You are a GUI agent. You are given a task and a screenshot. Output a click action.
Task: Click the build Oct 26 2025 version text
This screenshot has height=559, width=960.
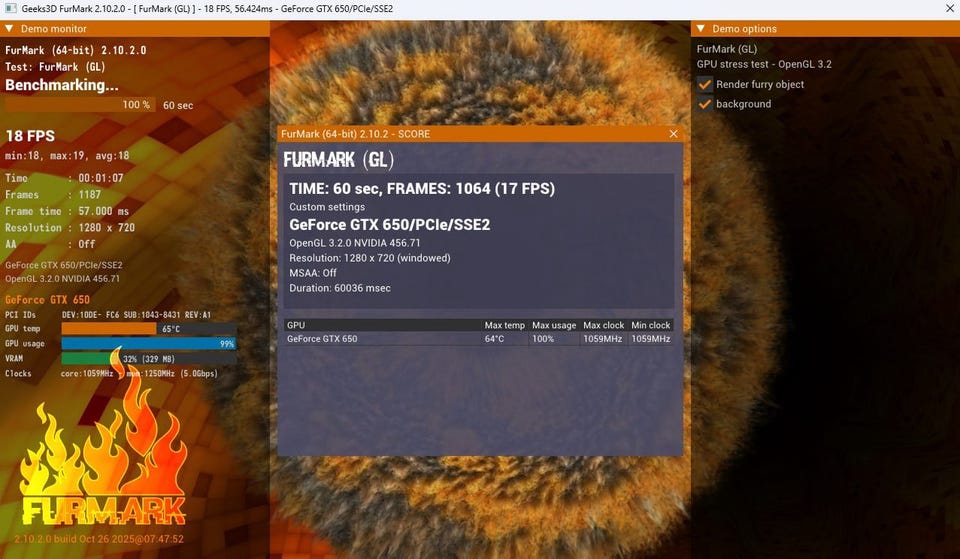point(99,539)
